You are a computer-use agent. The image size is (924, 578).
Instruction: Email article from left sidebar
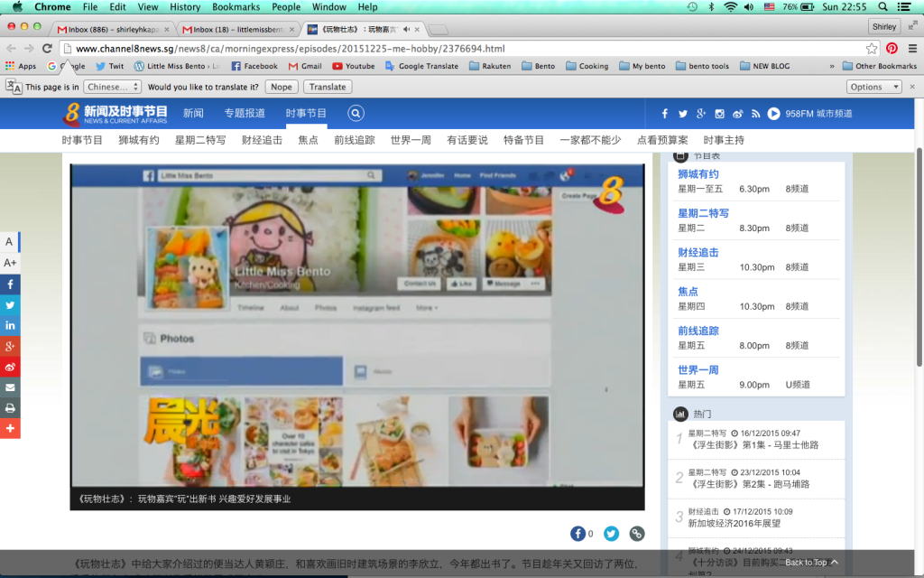click(10, 387)
